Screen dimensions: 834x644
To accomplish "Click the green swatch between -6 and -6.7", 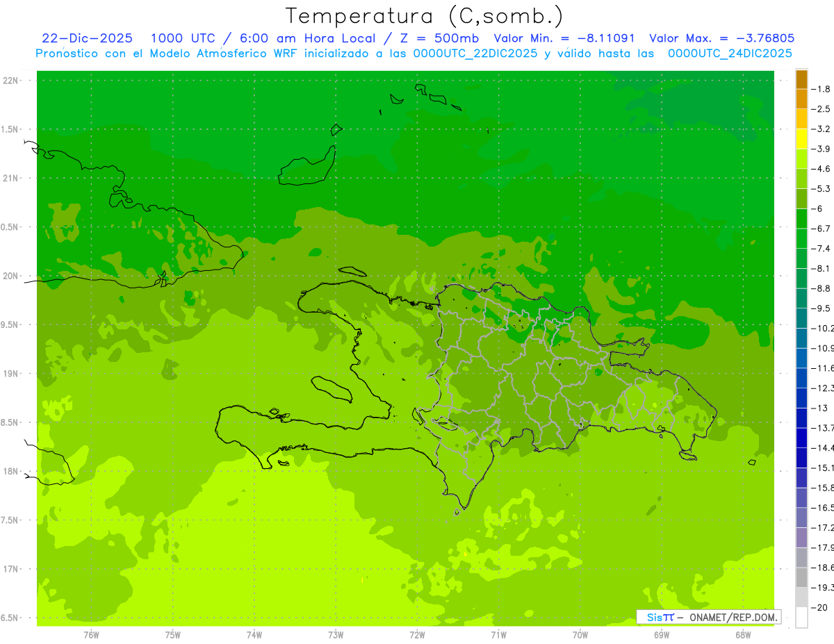I will point(801,219).
